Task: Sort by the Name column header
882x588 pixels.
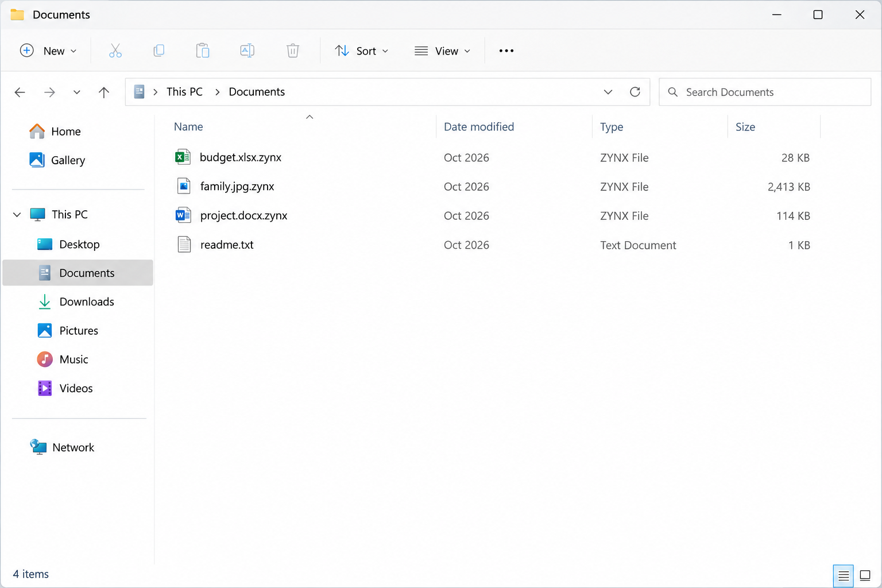Action: tap(188, 127)
